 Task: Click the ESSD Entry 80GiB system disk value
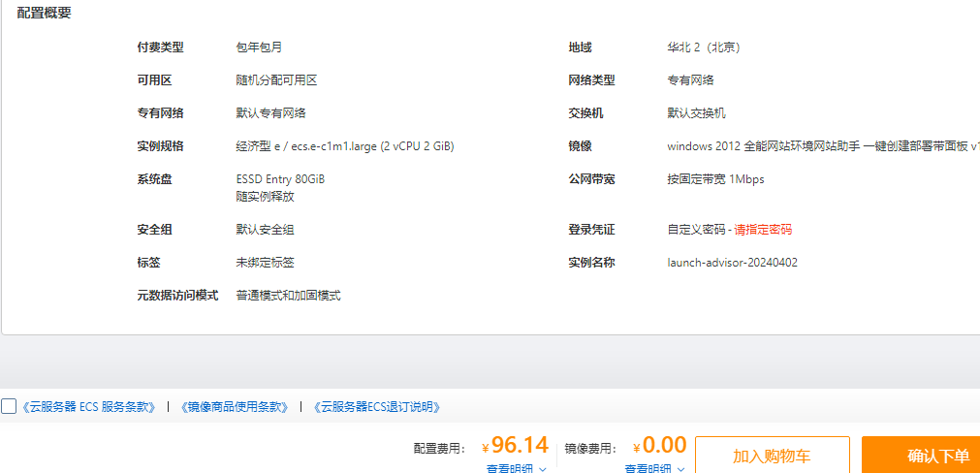pyautogui.click(x=280, y=179)
